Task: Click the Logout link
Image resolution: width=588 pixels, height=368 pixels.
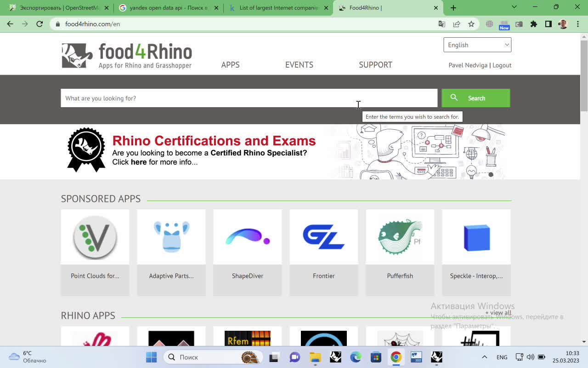Action: [502, 65]
